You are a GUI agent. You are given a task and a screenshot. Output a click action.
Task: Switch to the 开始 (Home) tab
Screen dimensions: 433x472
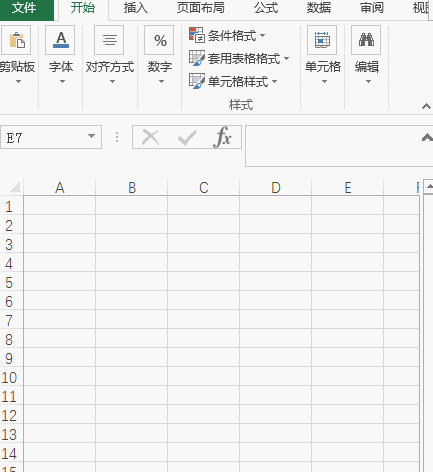pyautogui.click(x=83, y=8)
